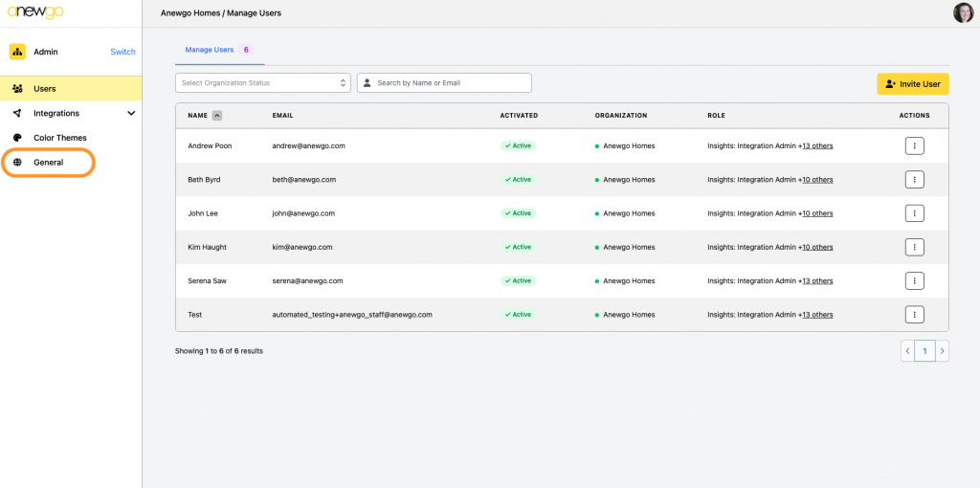The image size is (980, 488).
Task: Go to previous page arrow
Action: (x=907, y=351)
